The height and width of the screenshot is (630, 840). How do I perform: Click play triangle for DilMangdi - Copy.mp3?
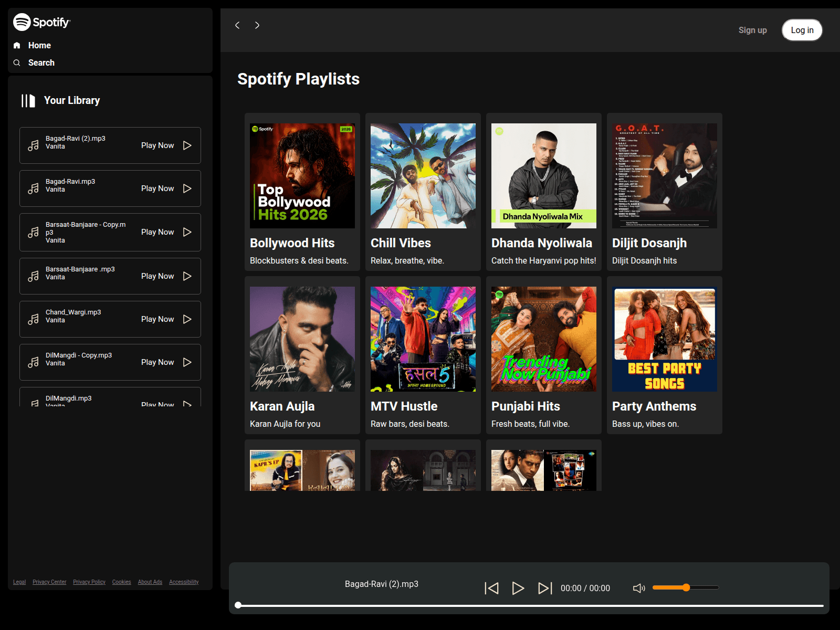click(187, 362)
